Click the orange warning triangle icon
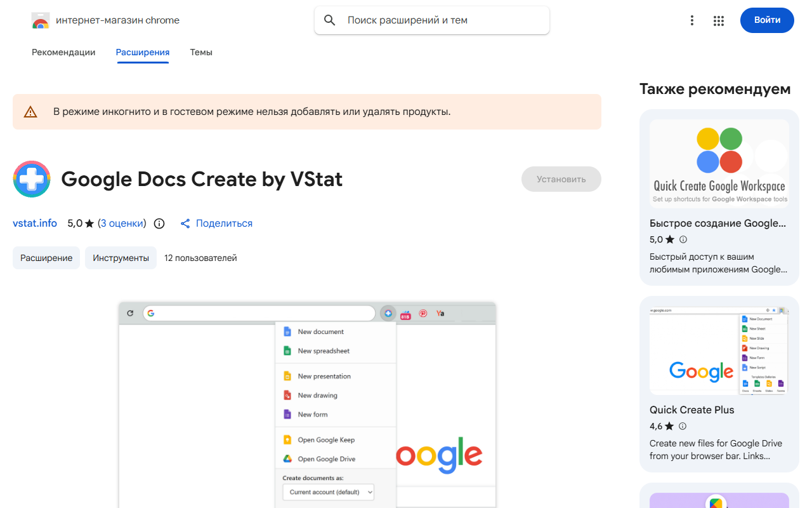This screenshot has width=812, height=508. tap(30, 112)
